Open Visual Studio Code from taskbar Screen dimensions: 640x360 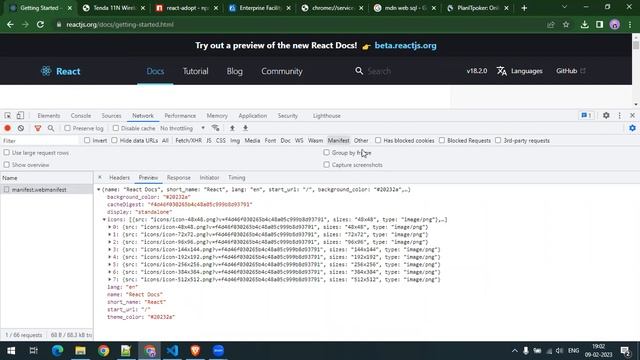coord(172,351)
